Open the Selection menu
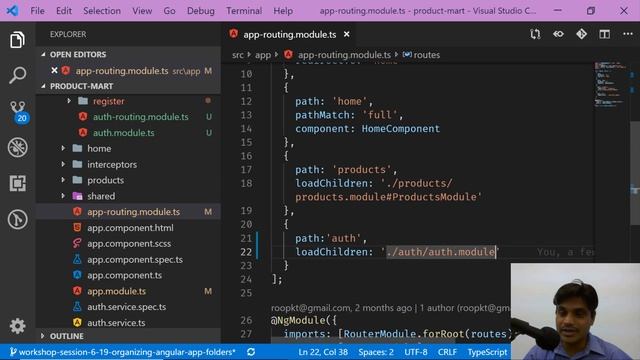This screenshot has width=640, height=360. [x=102, y=11]
